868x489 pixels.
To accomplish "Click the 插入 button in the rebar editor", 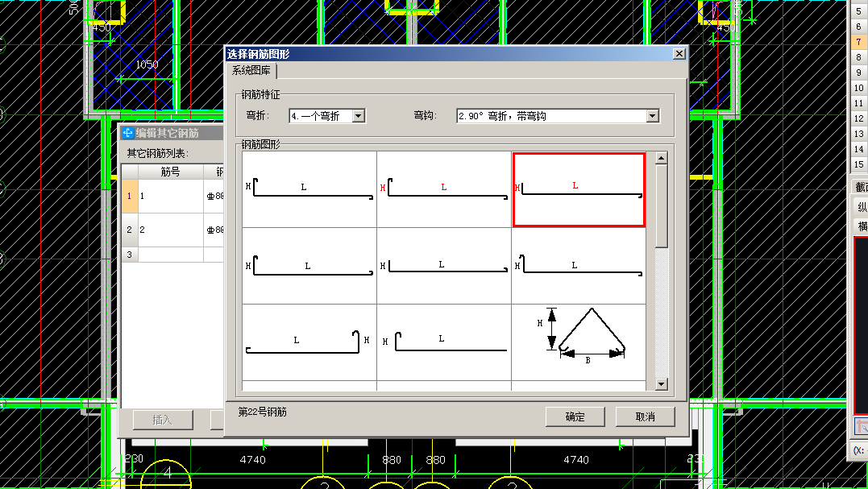I will 163,420.
